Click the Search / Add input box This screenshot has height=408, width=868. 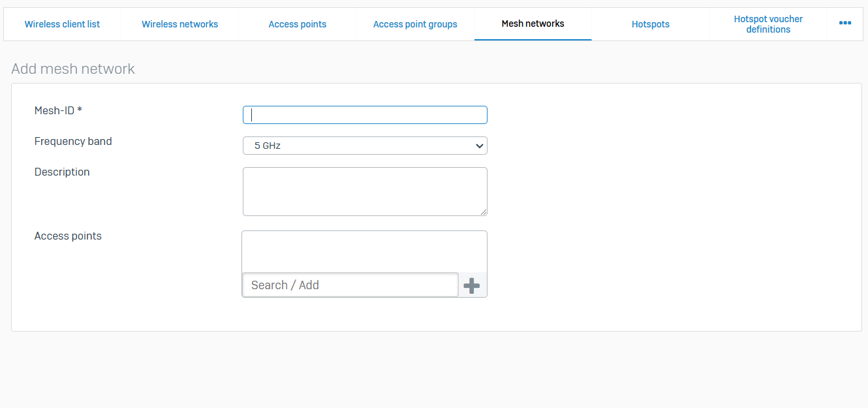coord(350,285)
